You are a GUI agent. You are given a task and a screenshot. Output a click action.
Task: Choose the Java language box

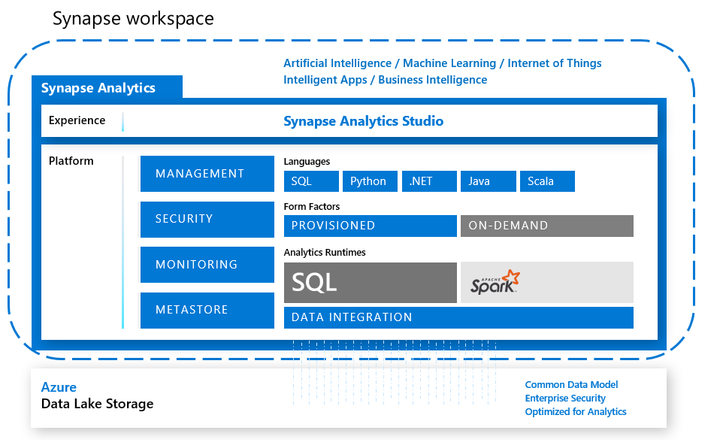(x=488, y=182)
